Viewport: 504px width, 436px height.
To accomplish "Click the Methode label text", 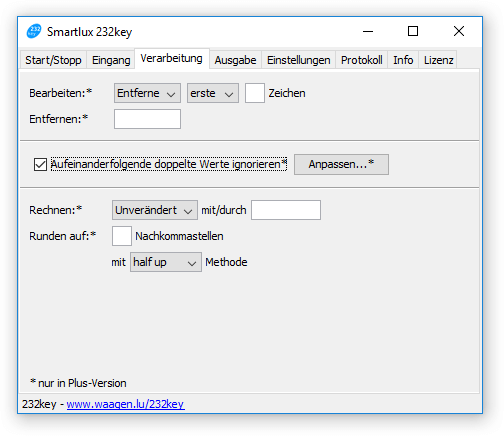I will click(226, 262).
